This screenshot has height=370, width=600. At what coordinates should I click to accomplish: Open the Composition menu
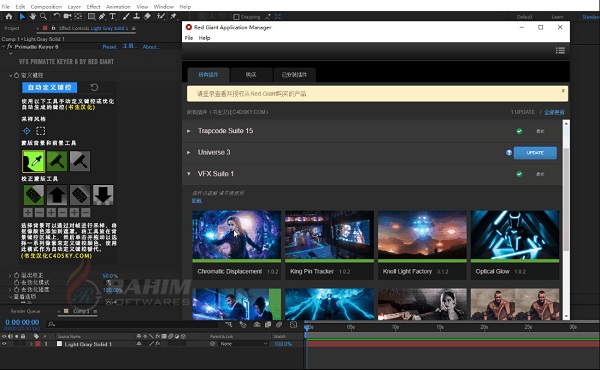coord(46,7)
